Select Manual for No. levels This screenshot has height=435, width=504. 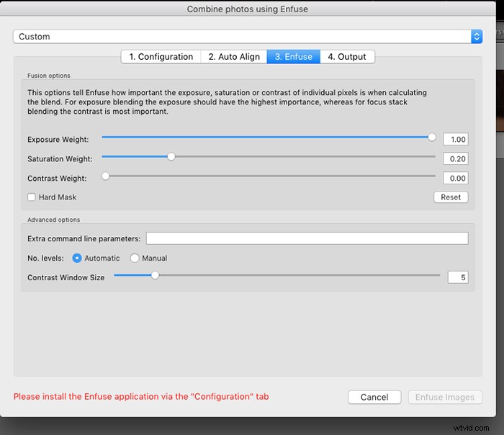point(135,258)
